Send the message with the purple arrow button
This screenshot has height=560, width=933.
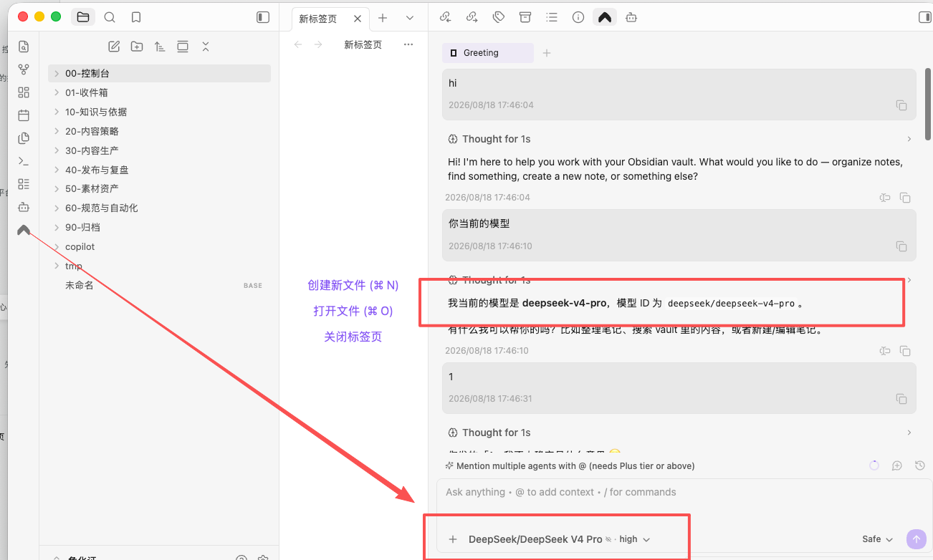(916, 539)
